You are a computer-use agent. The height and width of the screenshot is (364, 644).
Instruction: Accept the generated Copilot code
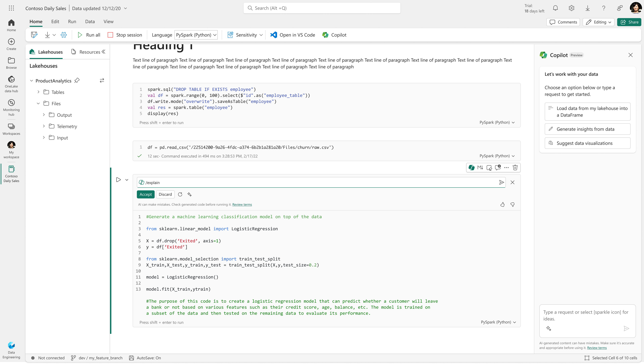pos(146,194)
